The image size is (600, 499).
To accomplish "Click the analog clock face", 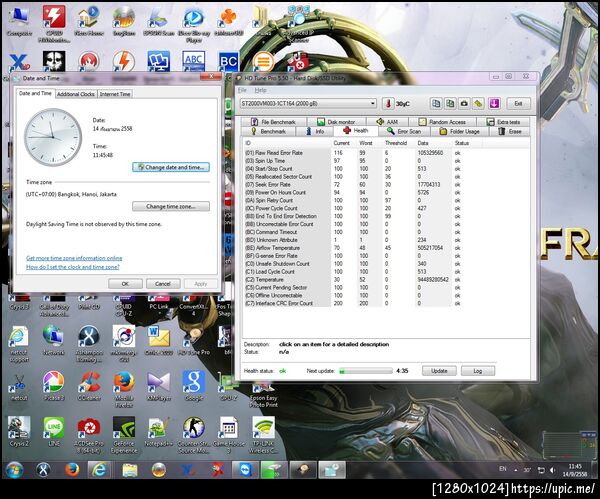I will [x=53, y=137].
